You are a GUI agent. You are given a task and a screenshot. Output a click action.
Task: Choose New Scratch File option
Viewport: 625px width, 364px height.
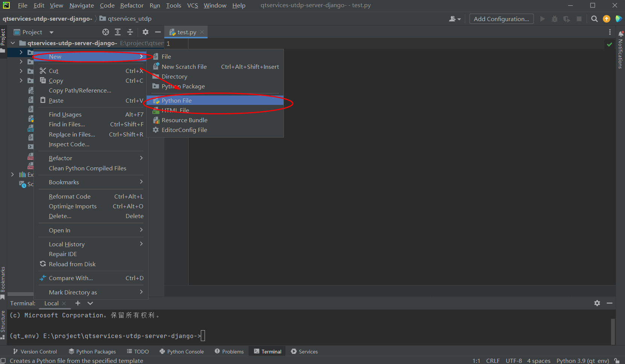(x=215, y=67)
